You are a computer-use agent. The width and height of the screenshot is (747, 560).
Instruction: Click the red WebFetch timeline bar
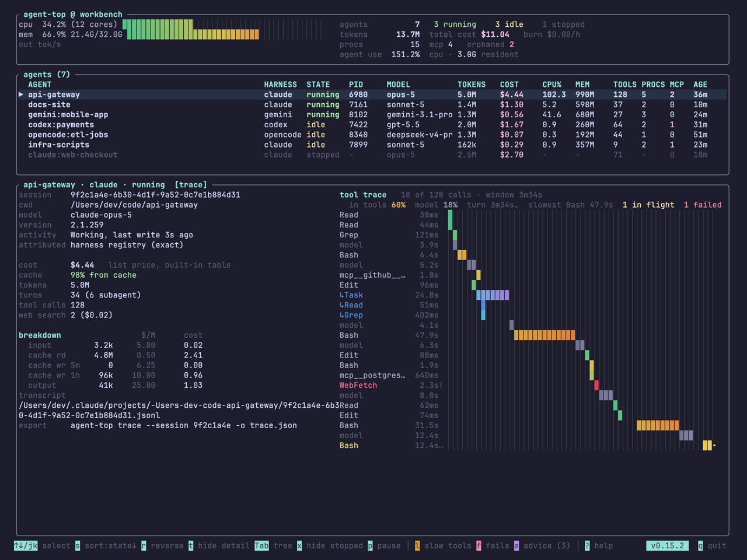596,386
